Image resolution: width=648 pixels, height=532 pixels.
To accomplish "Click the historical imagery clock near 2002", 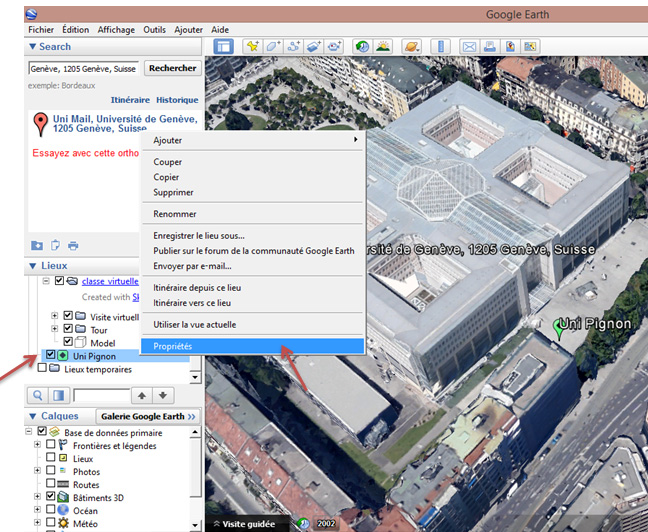I will click(303, 524).
